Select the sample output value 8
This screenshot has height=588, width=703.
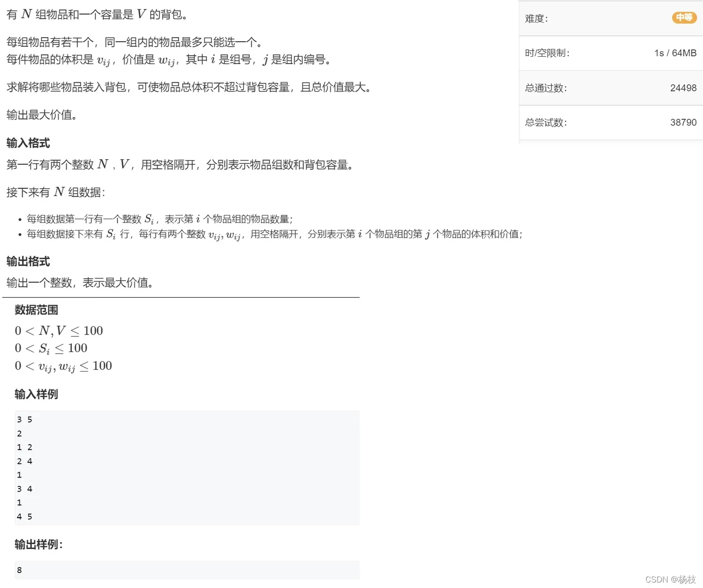click(19, 569)
